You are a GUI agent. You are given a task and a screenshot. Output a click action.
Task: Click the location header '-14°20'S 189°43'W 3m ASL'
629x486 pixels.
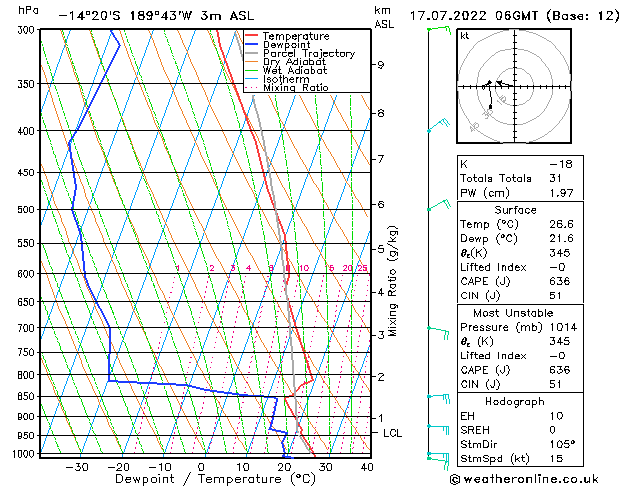(x=156, y=16)
